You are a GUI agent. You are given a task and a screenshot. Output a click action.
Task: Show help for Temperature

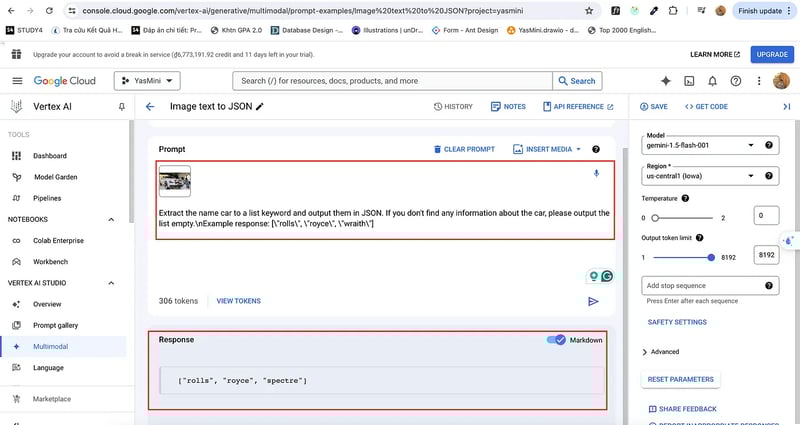click(x=685, y=198)
